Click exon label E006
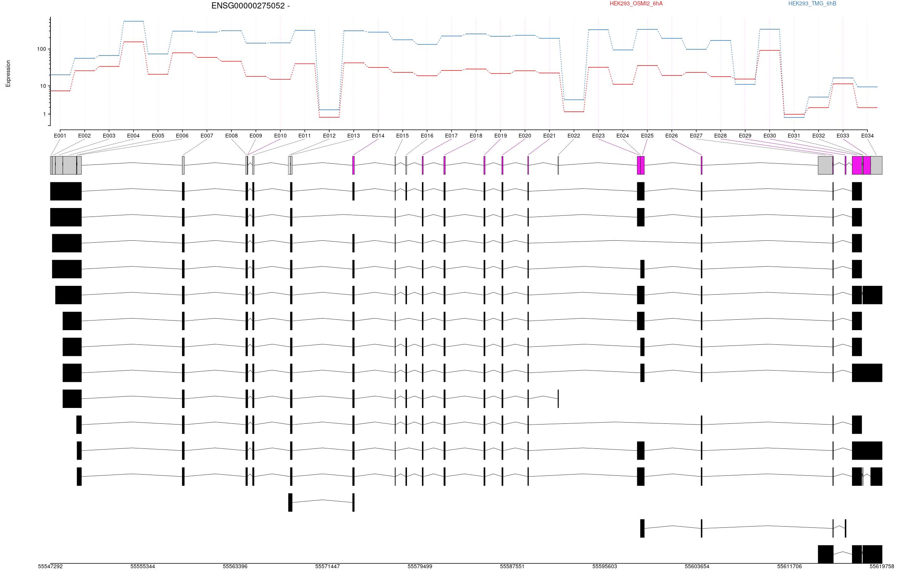This screenshot has height=574, width=924. (x=182, y=136)
